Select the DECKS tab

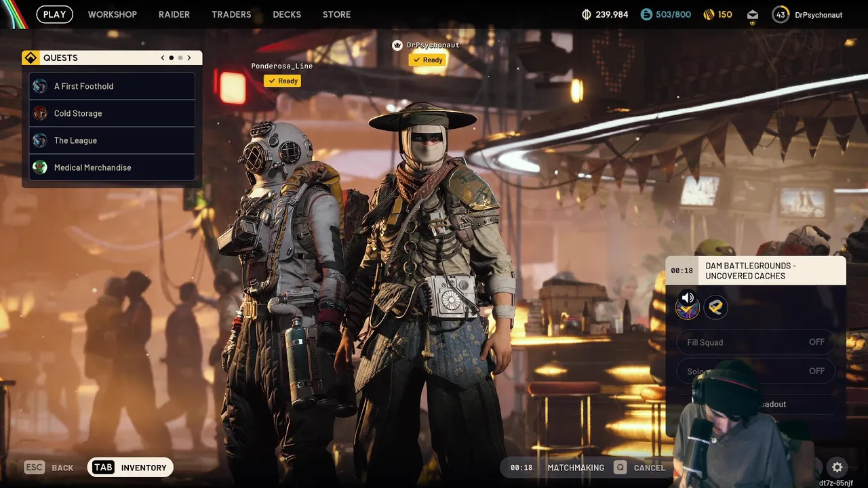coord(287,14)
